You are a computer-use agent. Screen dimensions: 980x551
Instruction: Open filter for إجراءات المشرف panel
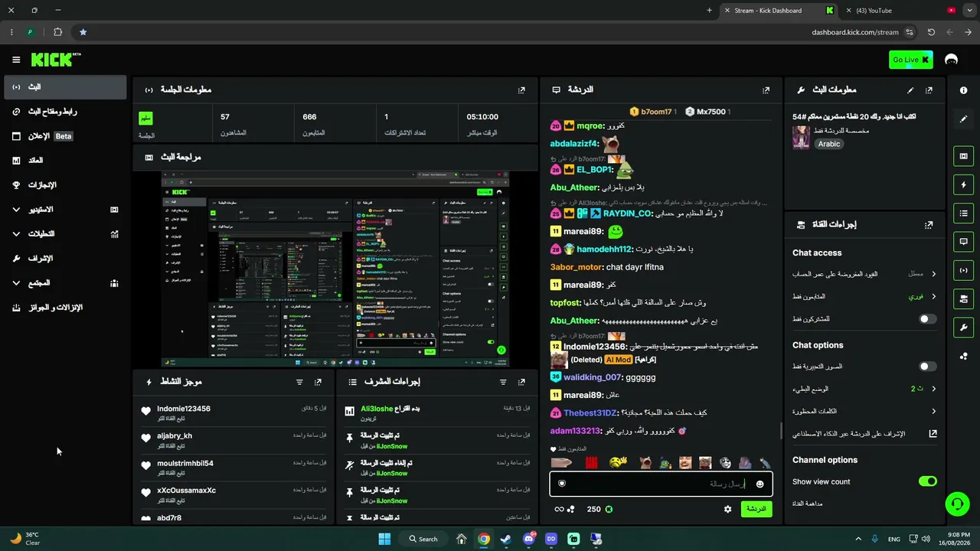click(503, 382)
